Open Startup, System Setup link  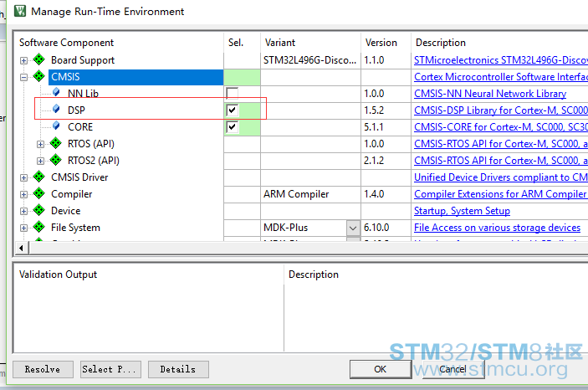pyautogui.click(x=462, y=211)
